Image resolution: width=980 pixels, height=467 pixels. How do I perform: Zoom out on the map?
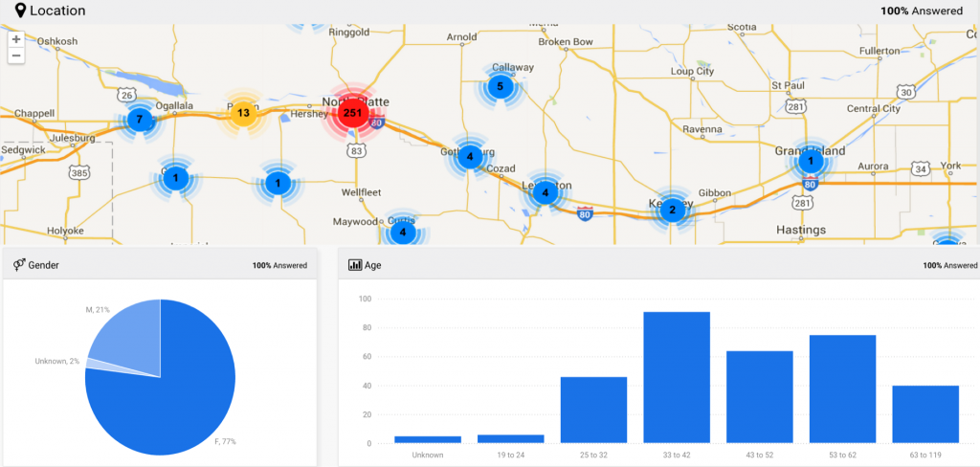[15, 56]
